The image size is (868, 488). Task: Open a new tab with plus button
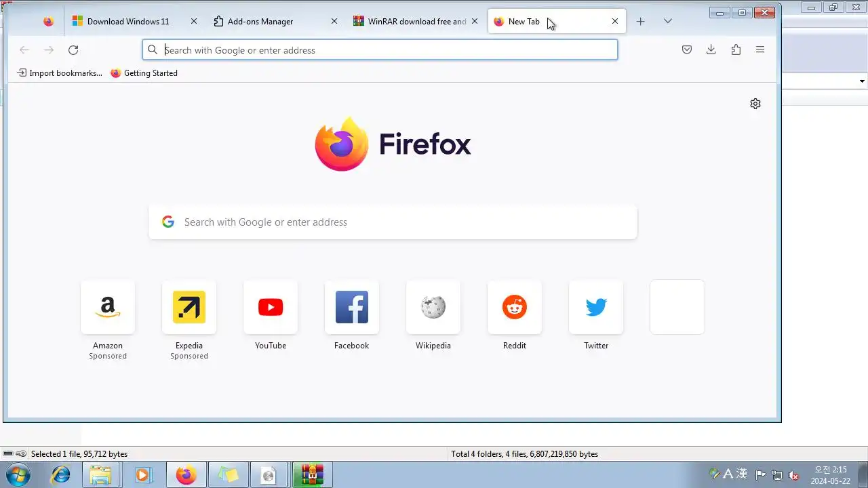coord(640,22)
